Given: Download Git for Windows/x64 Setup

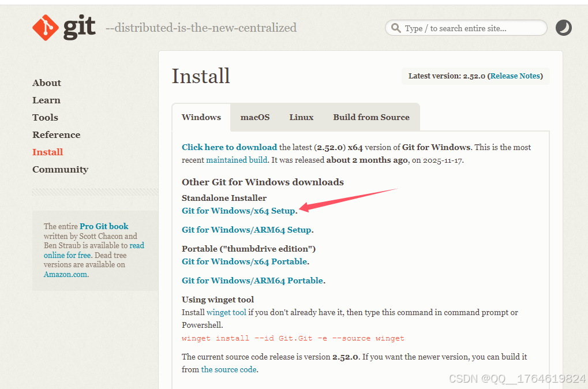Looking at the screenshot, I should pos(238,211).
